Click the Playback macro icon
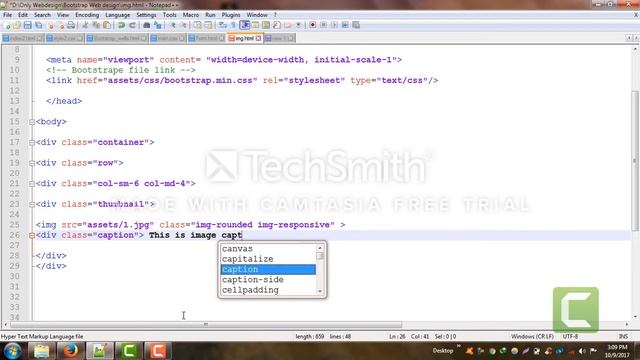 tap(334, 25)
